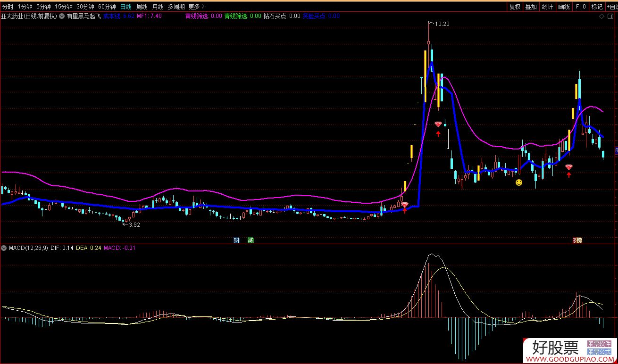Click the yellow smiley face buy signal
The image size is (618, 364).
[518, 182]
